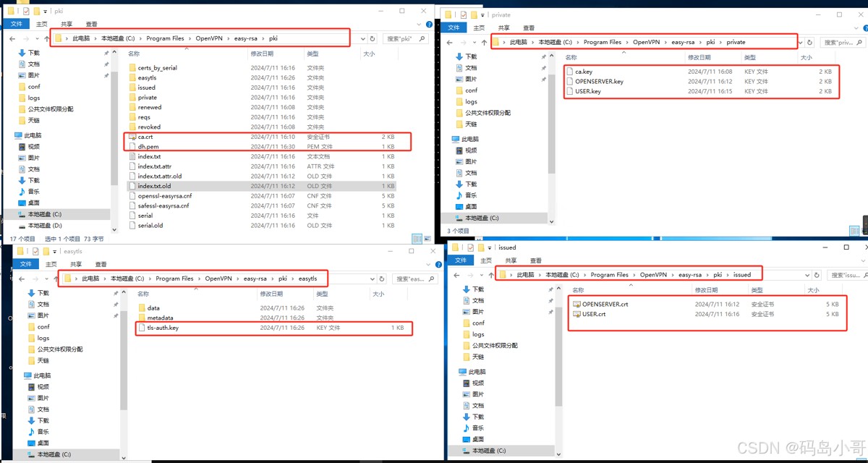The image size is (868, 463).
Task: Open the 共享 tab in easytls window
Action: (x=75, y=264)
